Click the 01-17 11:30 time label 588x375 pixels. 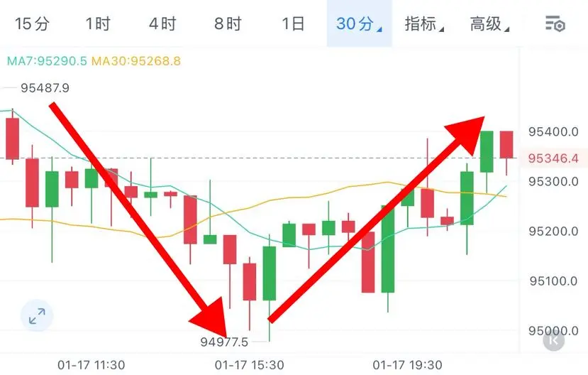91,365
